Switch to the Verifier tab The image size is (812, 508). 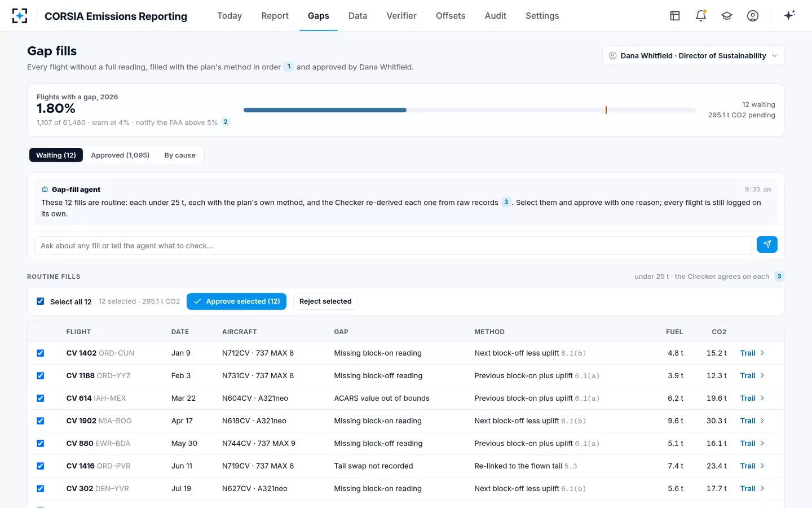click(x=401, y=16)
